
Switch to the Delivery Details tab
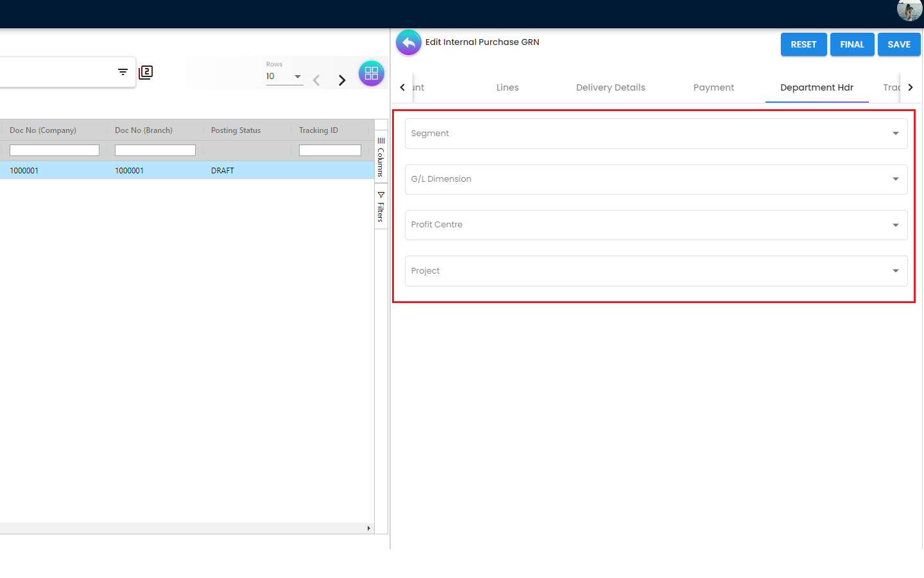click(610, 87)
